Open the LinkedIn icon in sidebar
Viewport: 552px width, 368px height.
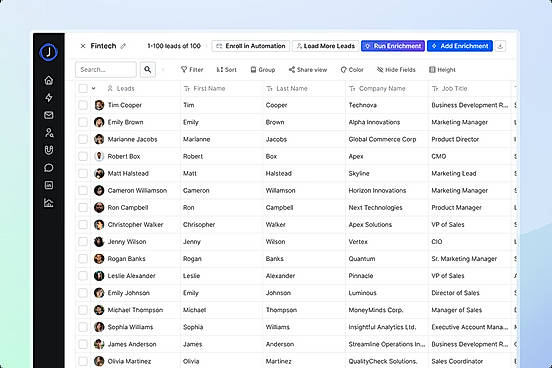[49, 185]
